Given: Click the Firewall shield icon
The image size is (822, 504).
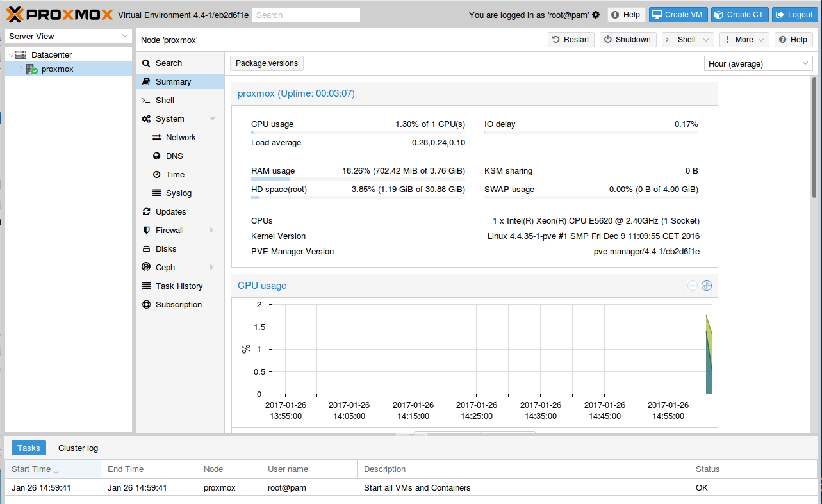Looking at the screenshot, I should click(146, 231).
